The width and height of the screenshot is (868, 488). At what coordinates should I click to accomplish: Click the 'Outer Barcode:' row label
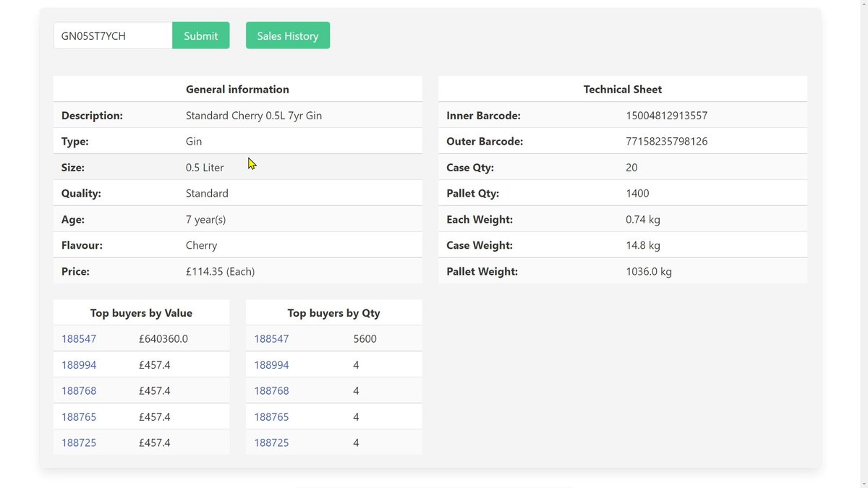[x=485, y=141]
